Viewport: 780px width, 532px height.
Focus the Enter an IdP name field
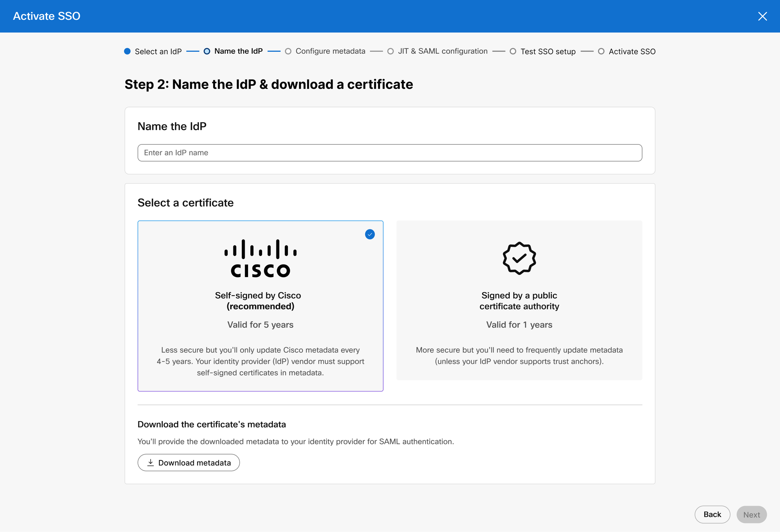click(x=390, y=153)
